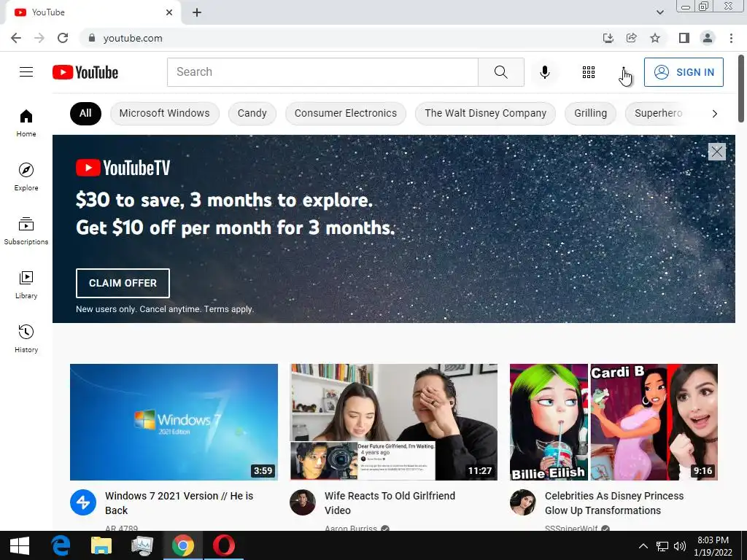The width and height of the screenshot is (747, 560).
Task: Go to Home in the sidebar
Action: coord(26,122)
